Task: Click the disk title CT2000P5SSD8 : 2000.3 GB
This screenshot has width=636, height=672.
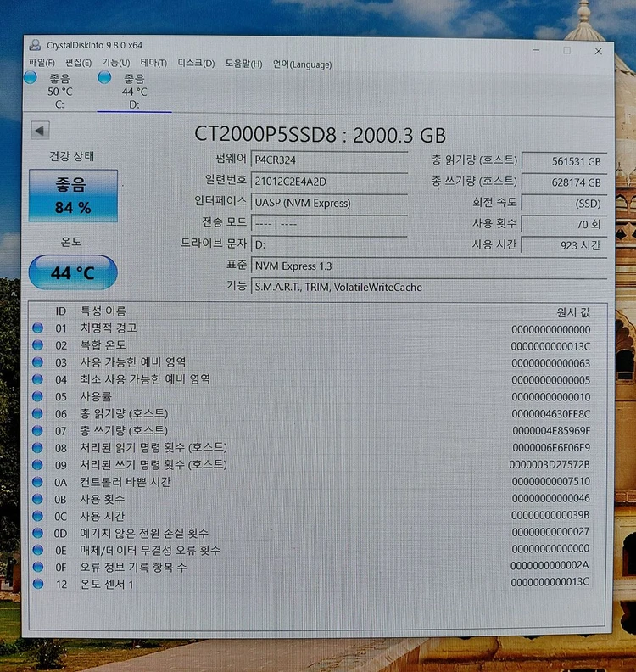Action: point(320,135)
